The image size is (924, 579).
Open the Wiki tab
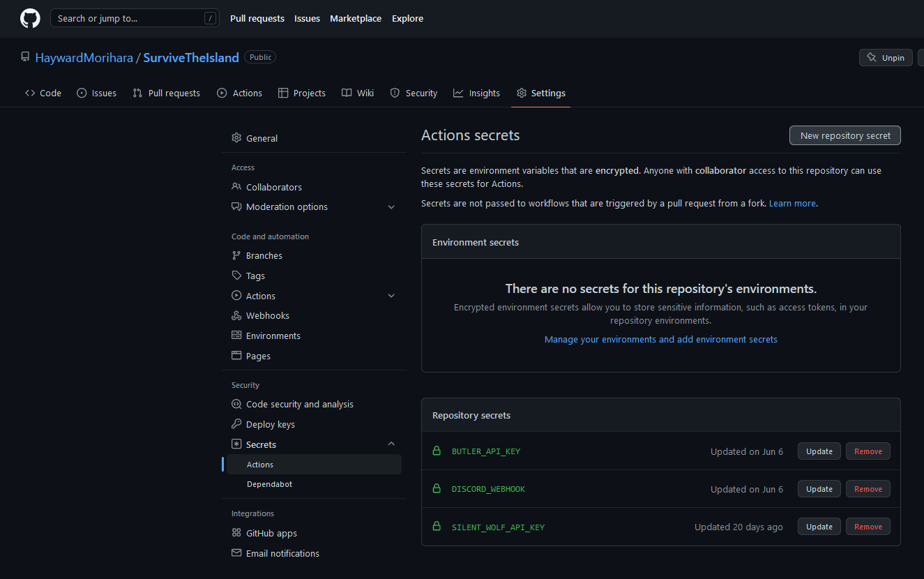tap(358, 93)
